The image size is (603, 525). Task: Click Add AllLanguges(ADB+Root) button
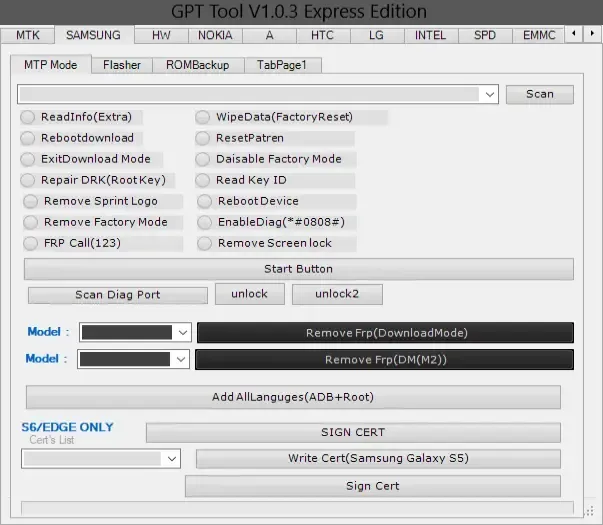pos(293,397)
